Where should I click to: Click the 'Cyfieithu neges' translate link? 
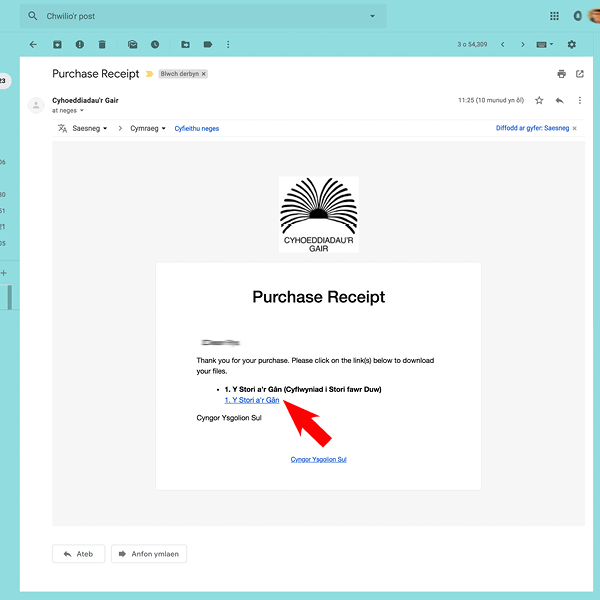196,128
